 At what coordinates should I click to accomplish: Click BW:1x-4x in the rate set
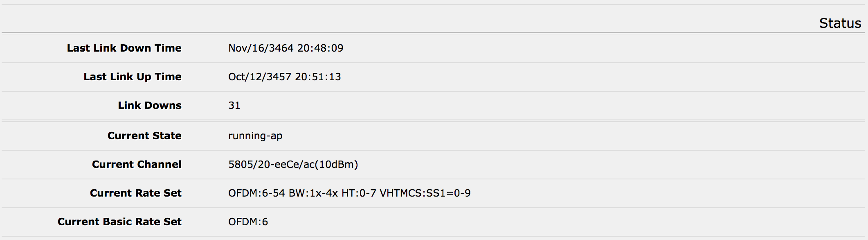[313, 193]
